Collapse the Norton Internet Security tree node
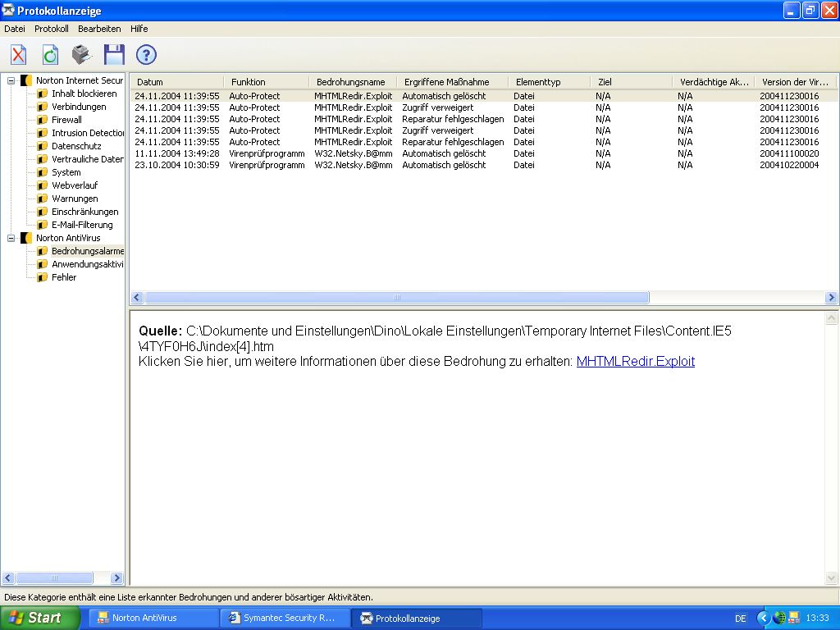The height and width of the screenshot is (630, 840). [x=11, y=80]
